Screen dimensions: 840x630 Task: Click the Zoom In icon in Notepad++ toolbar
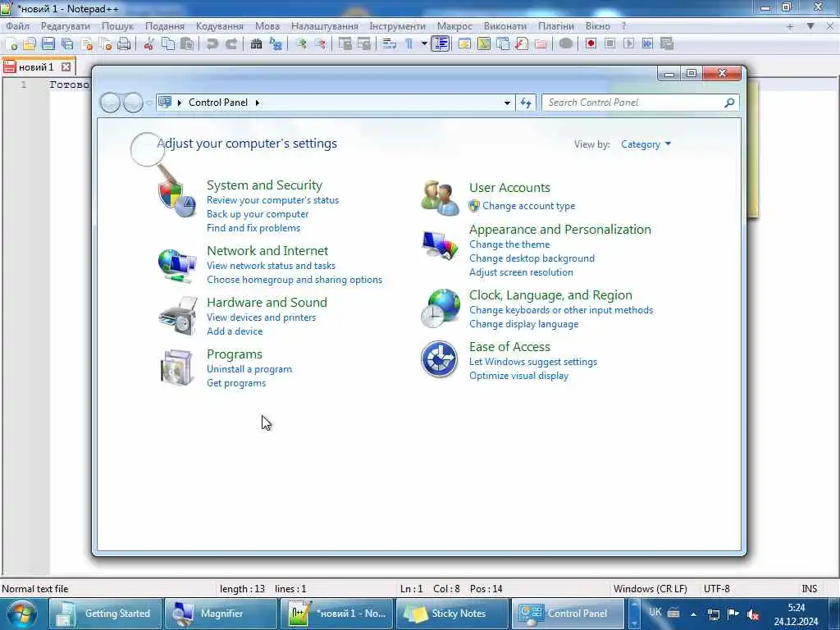point(300,44)
